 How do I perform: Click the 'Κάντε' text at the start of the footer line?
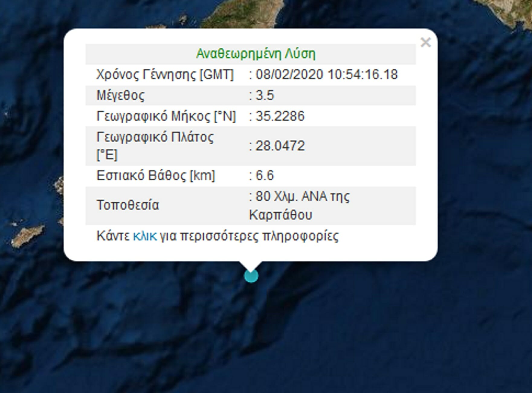click(113, 236)
